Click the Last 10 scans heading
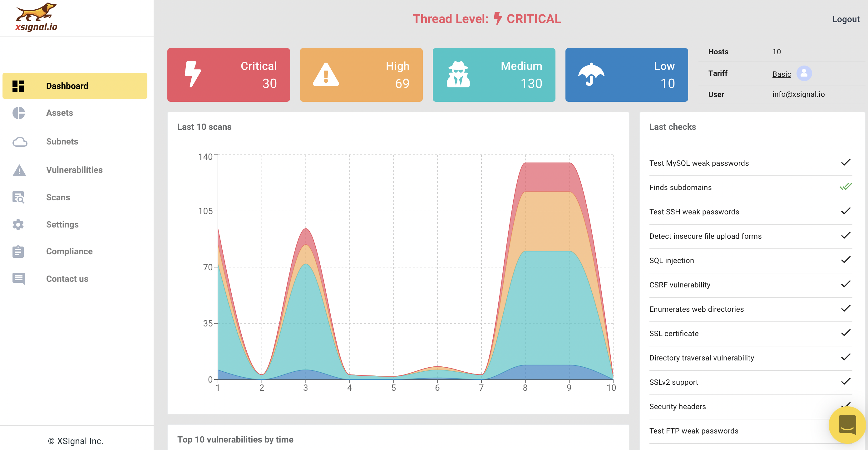The width and height of the screenshot is (868, 450). tap(204, 127)
